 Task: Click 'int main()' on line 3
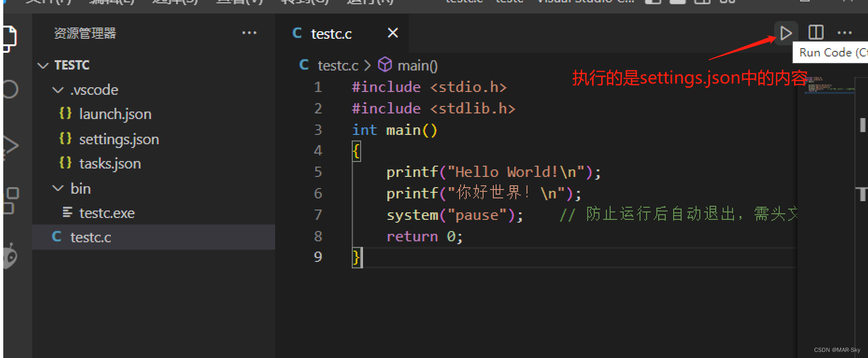pos(395,130)
